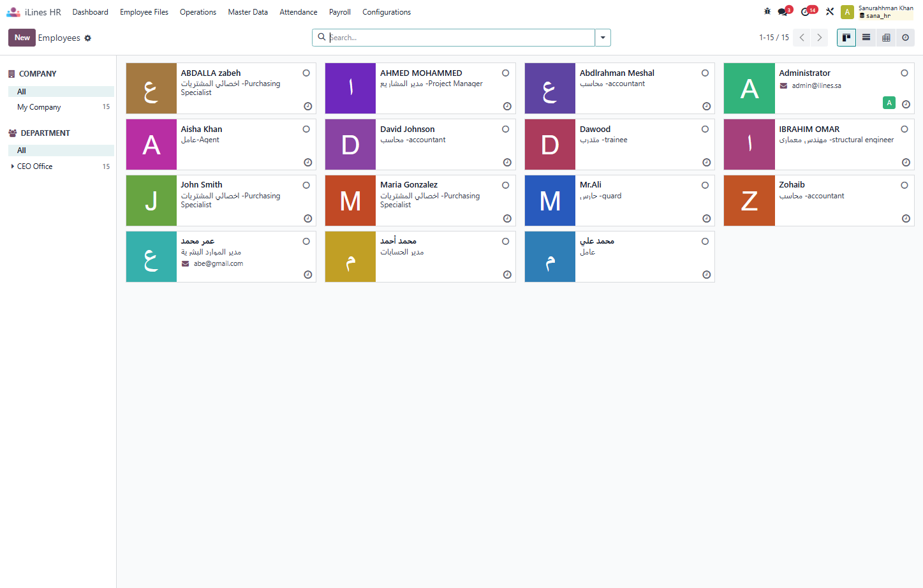Toggle presence circle on Administrator card
This screenshot has width=923, height=588.
tap(905, 73)
